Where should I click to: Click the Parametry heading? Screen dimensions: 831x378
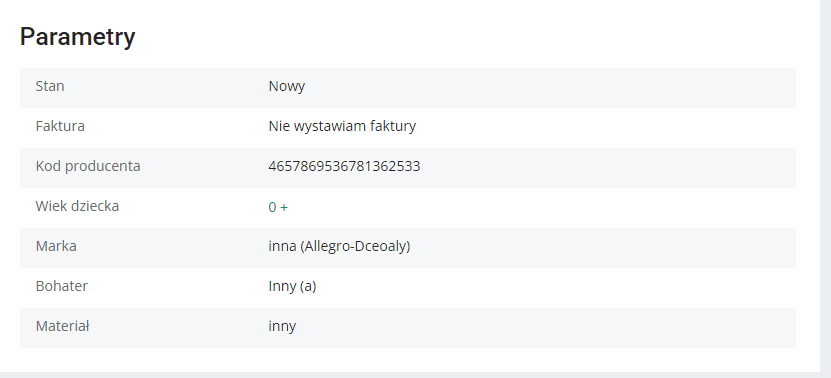[x=77, y=37]
